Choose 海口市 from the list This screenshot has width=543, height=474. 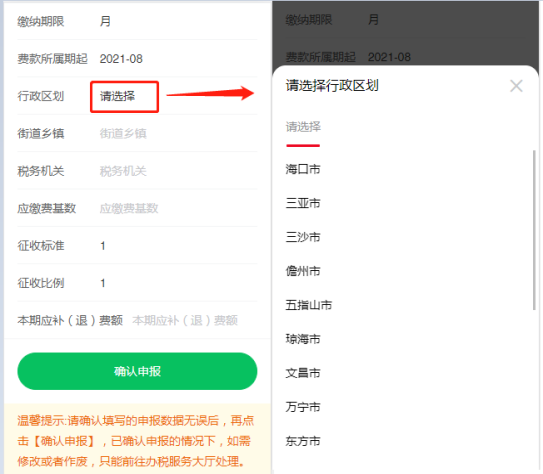tap(303, 169)
